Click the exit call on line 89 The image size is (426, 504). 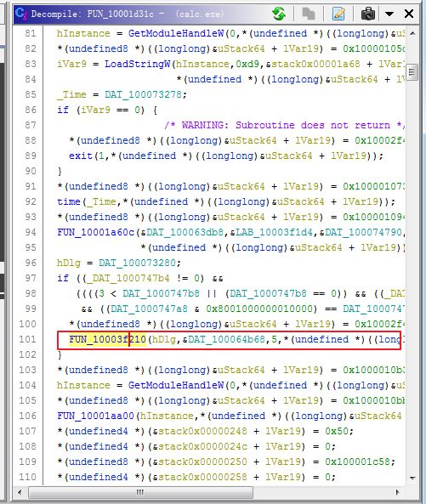click(x=81, y=156)
